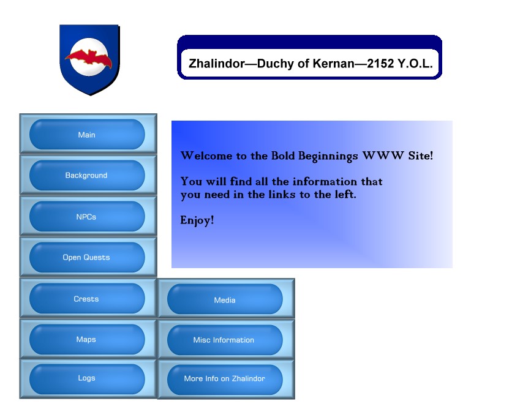Screen dimensions: 531x420
Task: Click the Misc Information button
Action: [225, 340]
